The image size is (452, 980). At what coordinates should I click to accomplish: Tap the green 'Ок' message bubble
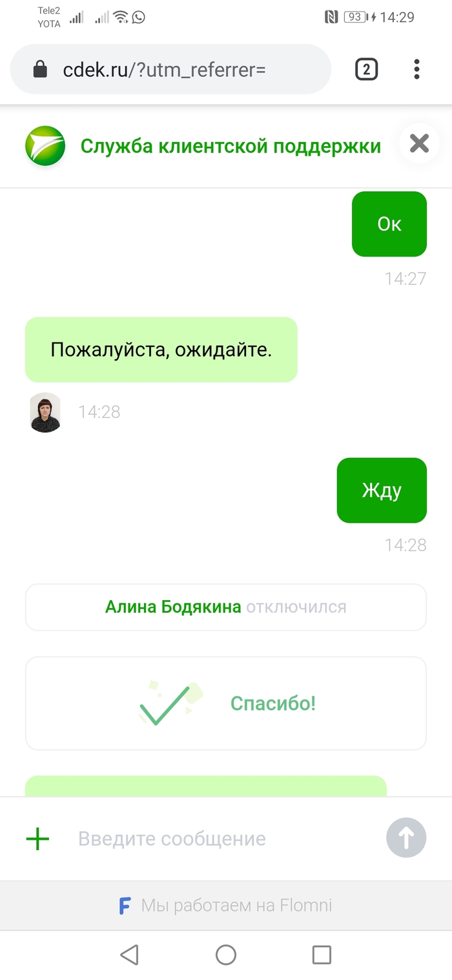point(389,224)
